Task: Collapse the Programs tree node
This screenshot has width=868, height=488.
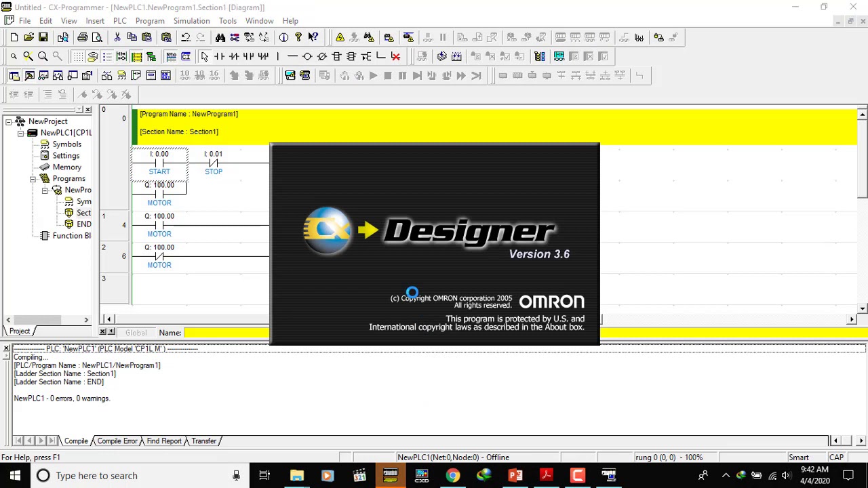Action: click(x=33, y=179)
